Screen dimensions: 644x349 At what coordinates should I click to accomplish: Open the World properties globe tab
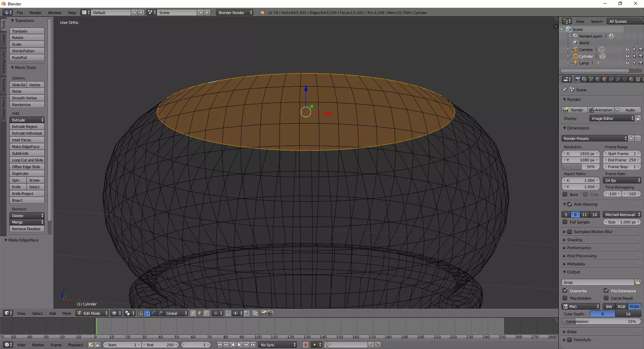[598, 79]
